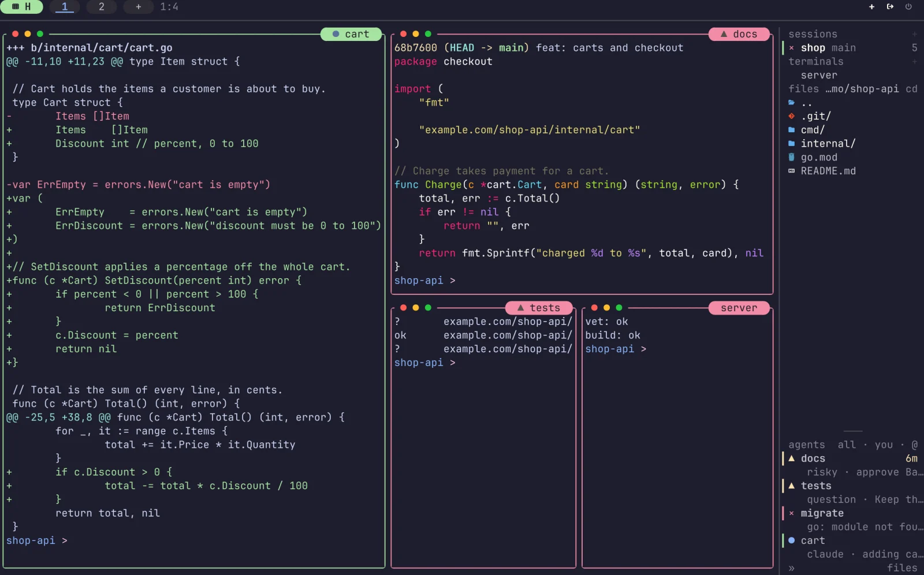Click the go.mod file icon
Screen dimensions: 924x575
coord(792,158)
